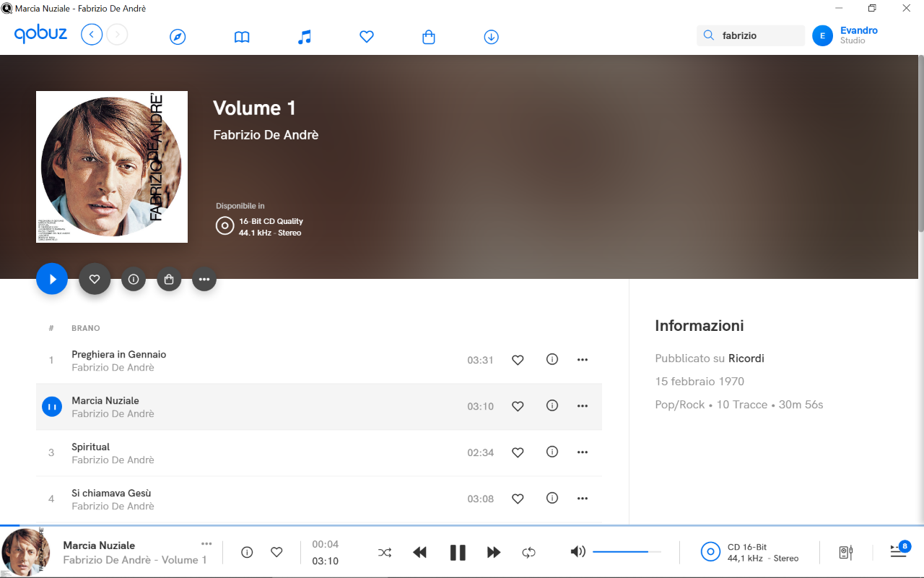Open My Music note icon
Image resolution: width=924 pixels, height=578 pixels.
tap(305, 37)
